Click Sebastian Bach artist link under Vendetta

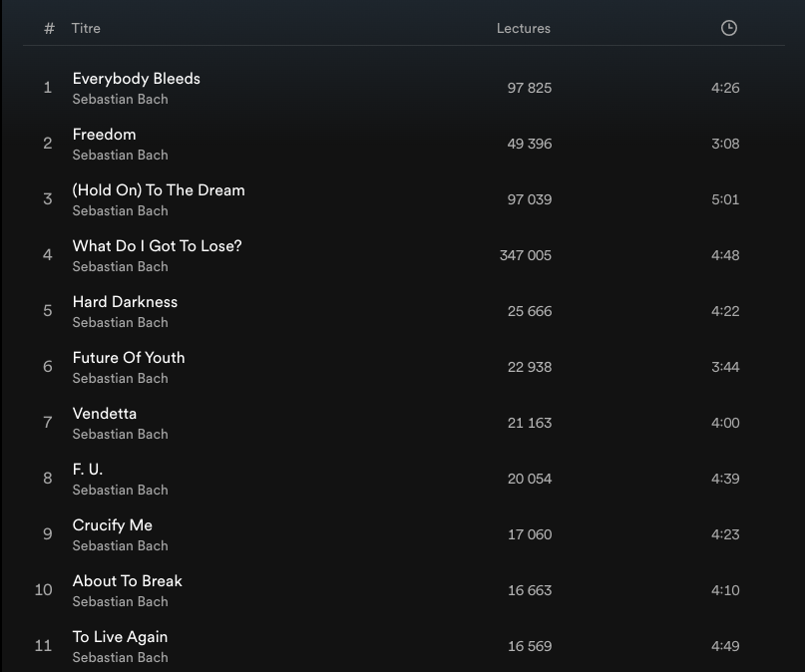[120, 435]
